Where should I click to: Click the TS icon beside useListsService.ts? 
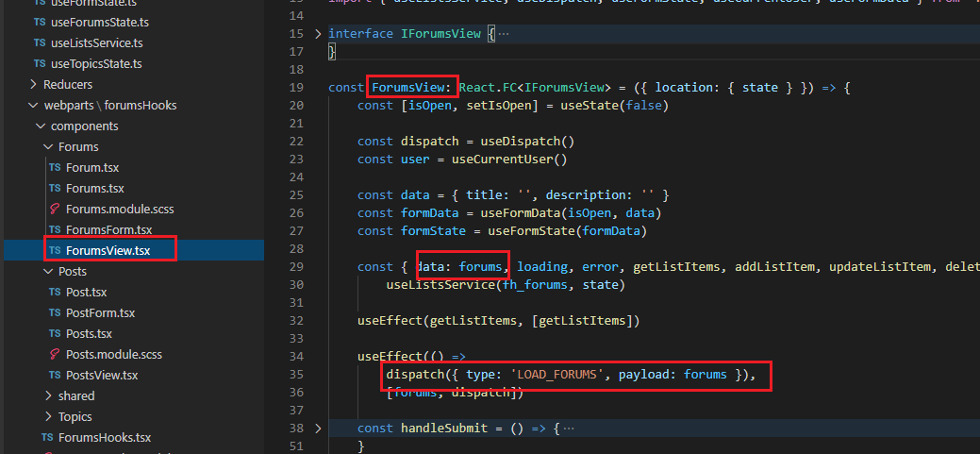[x=39, y=43]
